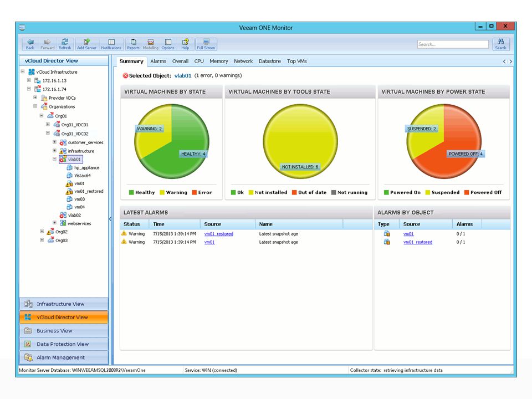Select the Organizations node icon
The width and height of the screenshot is (532, 399).
pos(44,106)
